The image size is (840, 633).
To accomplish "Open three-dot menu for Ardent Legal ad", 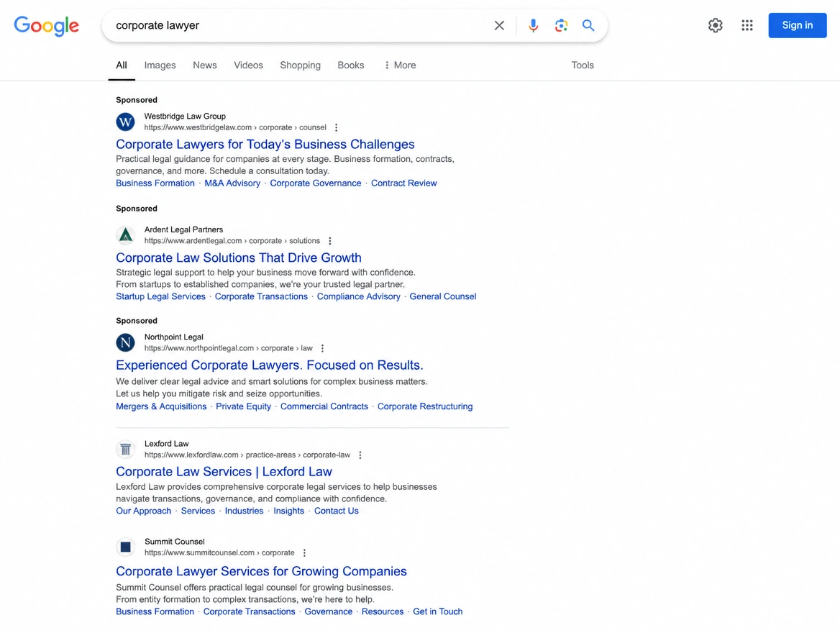I will pos(330,241).
